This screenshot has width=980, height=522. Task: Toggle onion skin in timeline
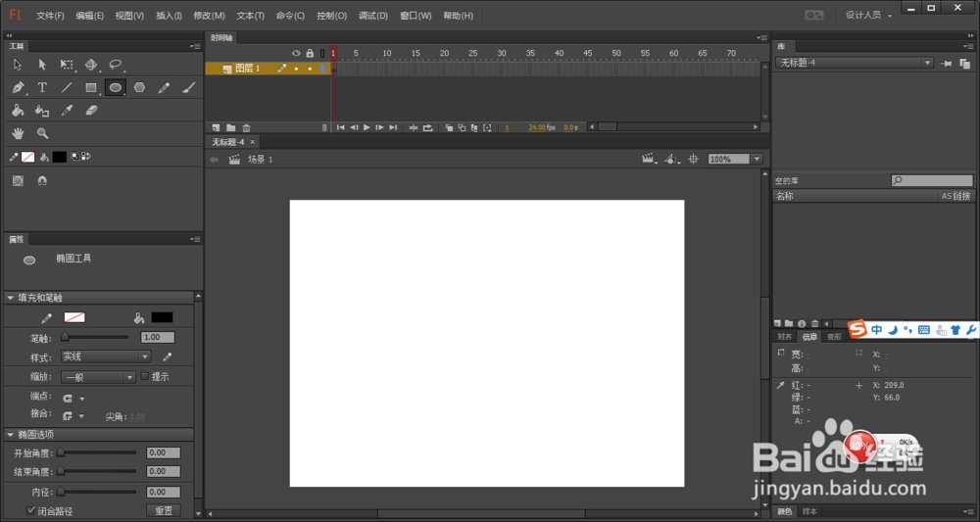(x=448, y=127)
